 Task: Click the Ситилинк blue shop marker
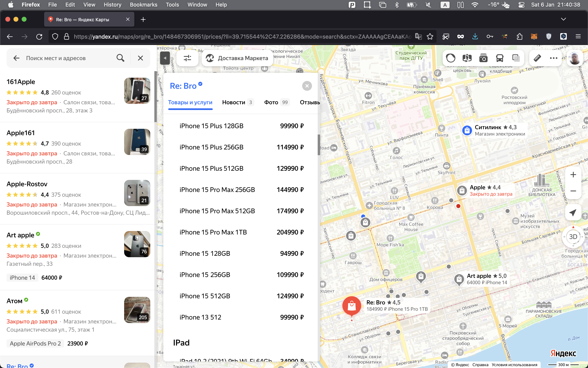click(467, 130)
